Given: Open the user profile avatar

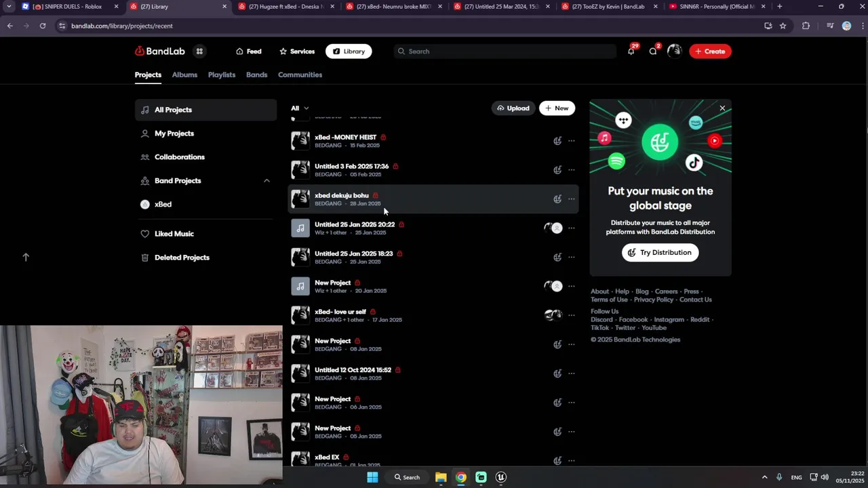Looking at the screenshot, I should (x=674, y=51).
